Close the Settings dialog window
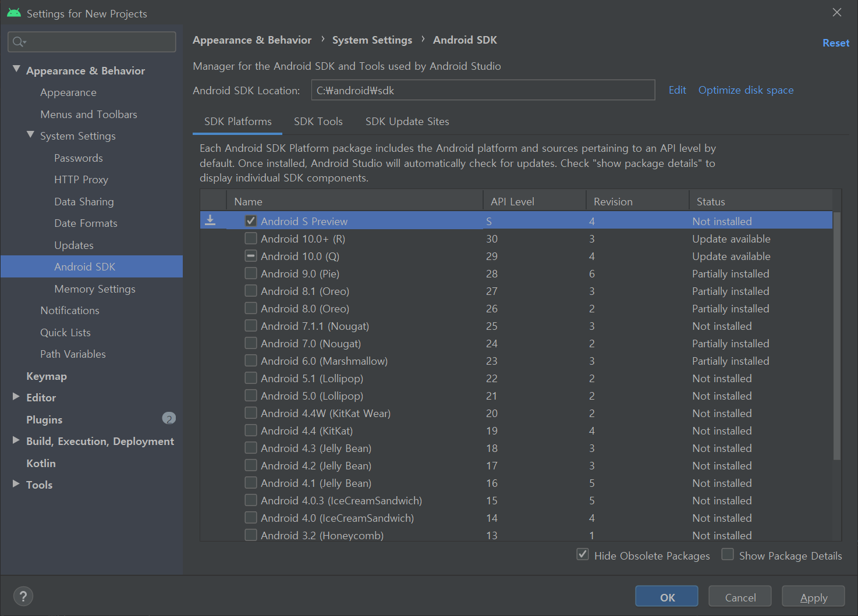Viewport: 858px width, 616px height. [837, 13]
